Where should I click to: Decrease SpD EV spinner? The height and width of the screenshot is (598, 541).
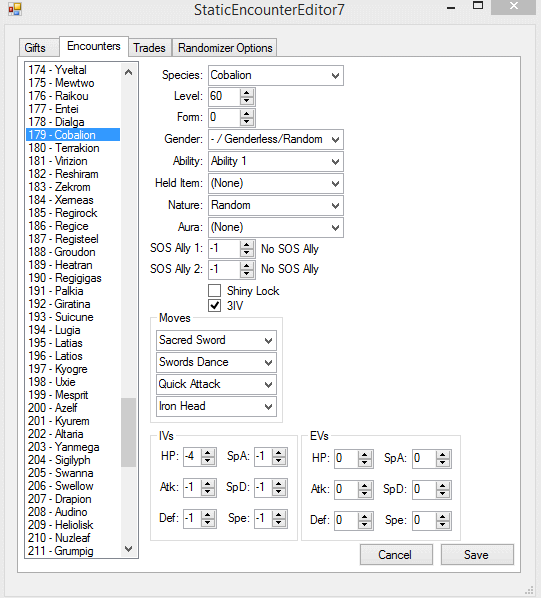pyautogui.click(x=443, y=494)
